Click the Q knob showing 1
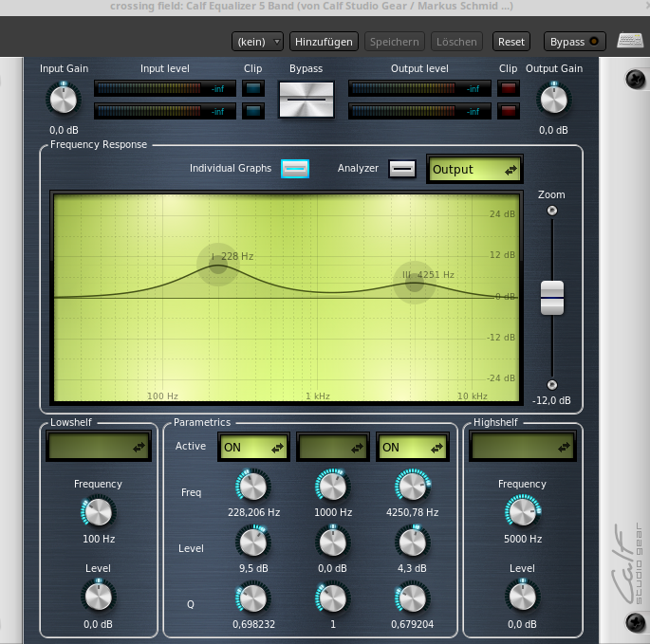This screenshot has width=650, height=644. (332, 598)
